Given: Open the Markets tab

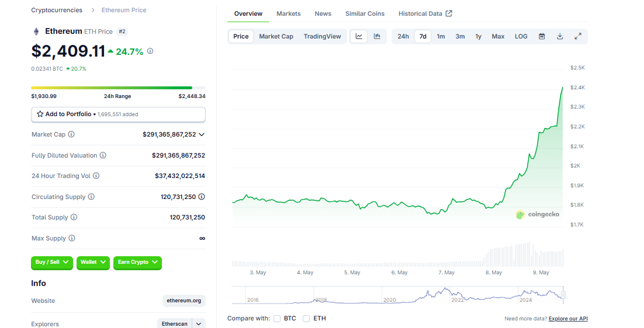Looking at the screenshot, I should coord(288,13).
